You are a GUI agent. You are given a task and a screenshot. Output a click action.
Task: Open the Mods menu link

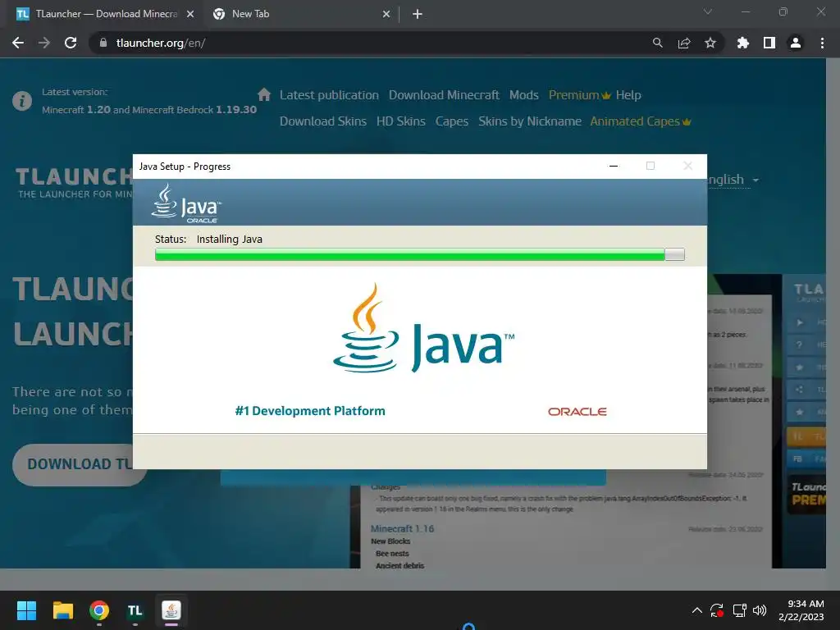[524, 95]
